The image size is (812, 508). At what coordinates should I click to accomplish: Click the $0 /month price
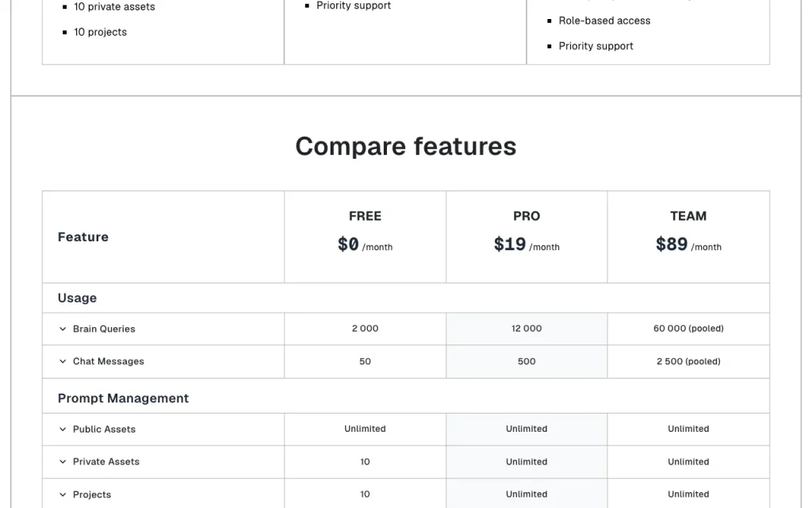point(365,244)
